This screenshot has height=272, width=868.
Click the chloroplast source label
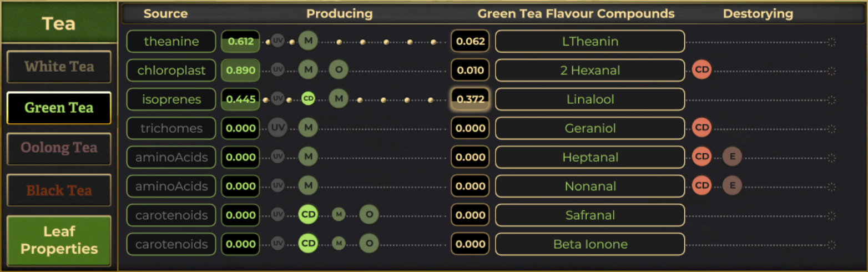(171, 70)
